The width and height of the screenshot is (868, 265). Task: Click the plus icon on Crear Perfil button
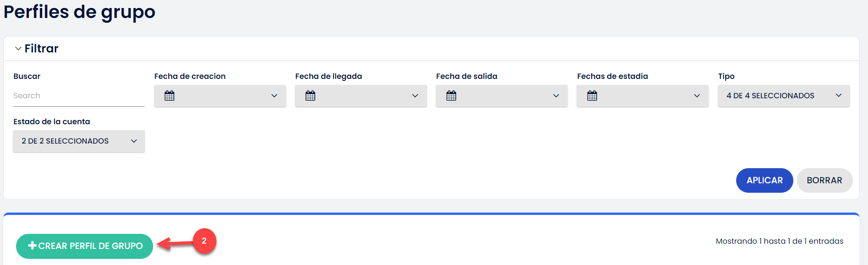pyautogui.click(x=33, y=245)
